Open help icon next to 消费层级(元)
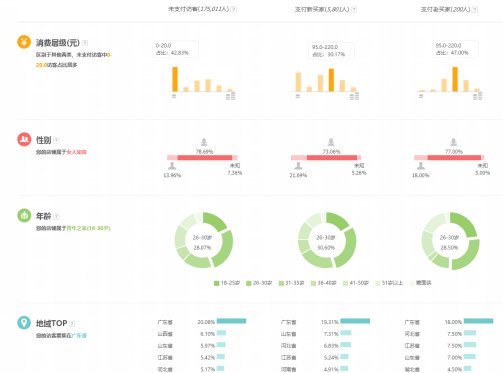The height and width of the screenshot is (373, 503). [x=85, y=43]
